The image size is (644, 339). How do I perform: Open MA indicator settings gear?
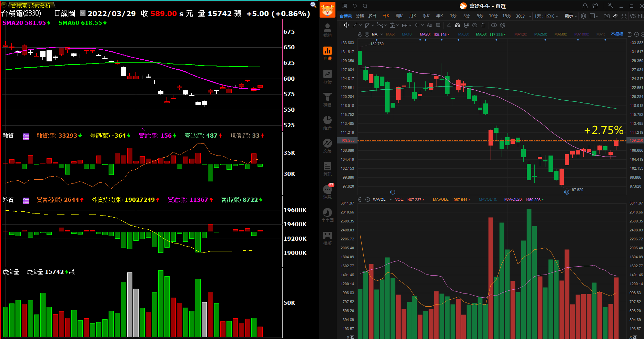tap(360, 34)
